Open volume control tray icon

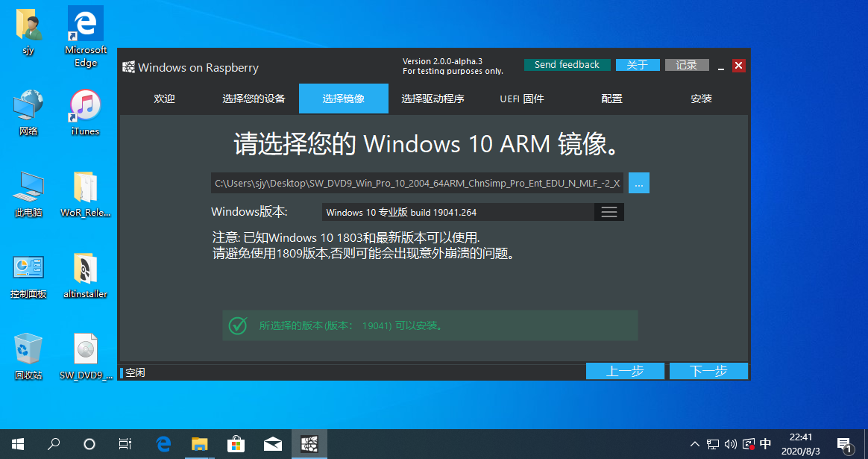pos(731,444)
